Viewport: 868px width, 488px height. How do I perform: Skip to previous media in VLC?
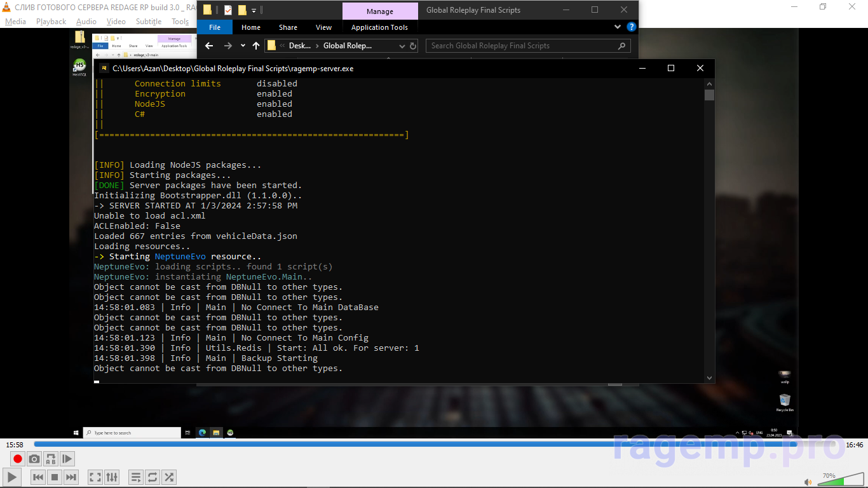tap(38, 477)
